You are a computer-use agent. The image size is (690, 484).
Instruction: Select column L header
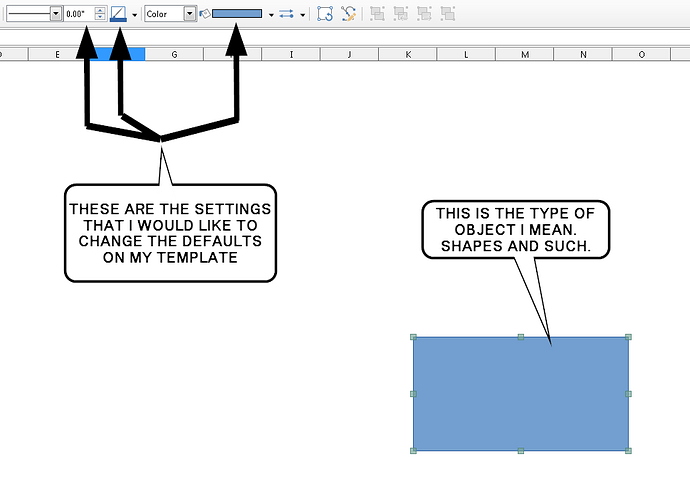[x=466, y=55]
